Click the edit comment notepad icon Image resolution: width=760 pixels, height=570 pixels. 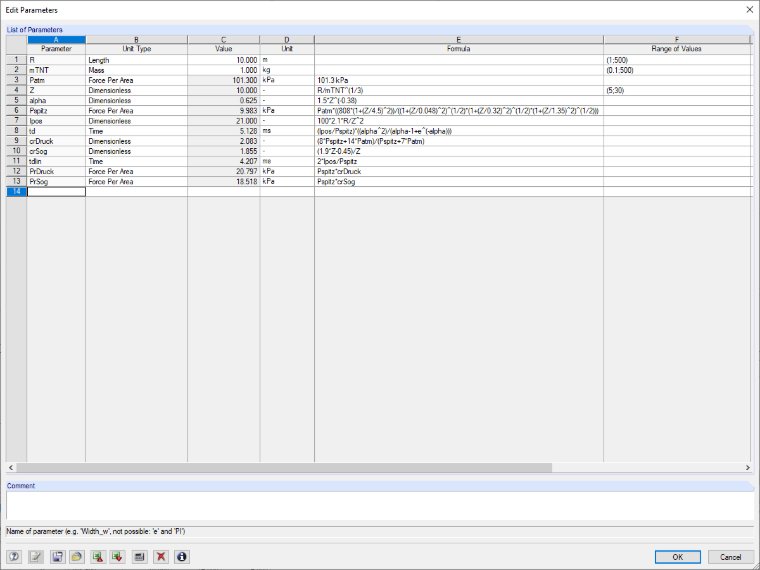click(x=36, y=557)
